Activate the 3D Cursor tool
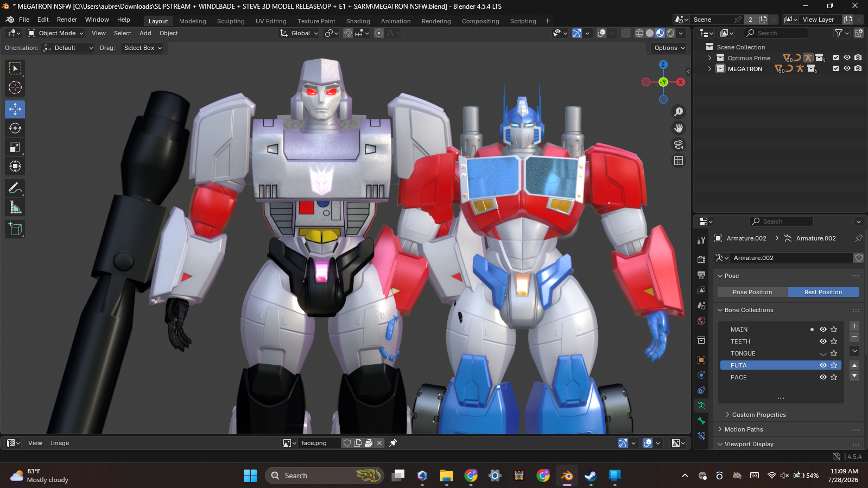Viewport: 868px width, 488px height. 15,87
